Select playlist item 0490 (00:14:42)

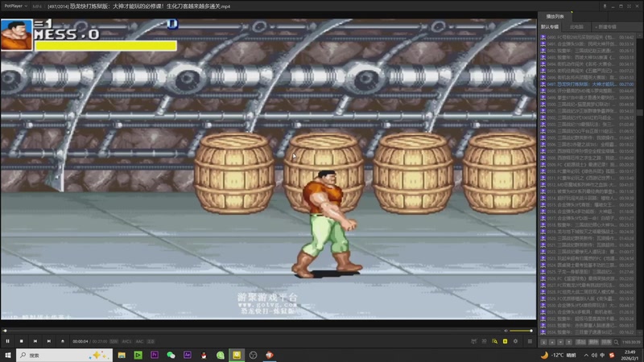tap(588, 37)
